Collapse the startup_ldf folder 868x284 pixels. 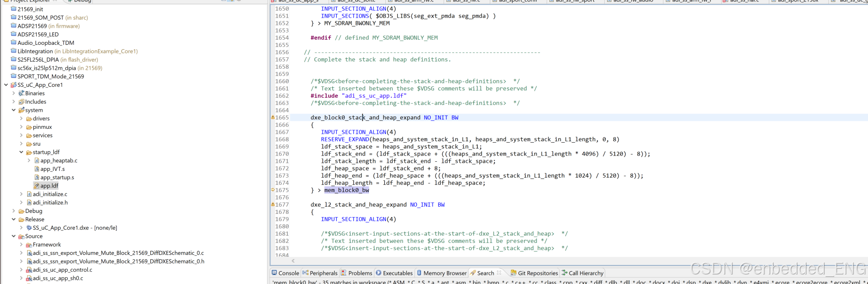point(21,152)
